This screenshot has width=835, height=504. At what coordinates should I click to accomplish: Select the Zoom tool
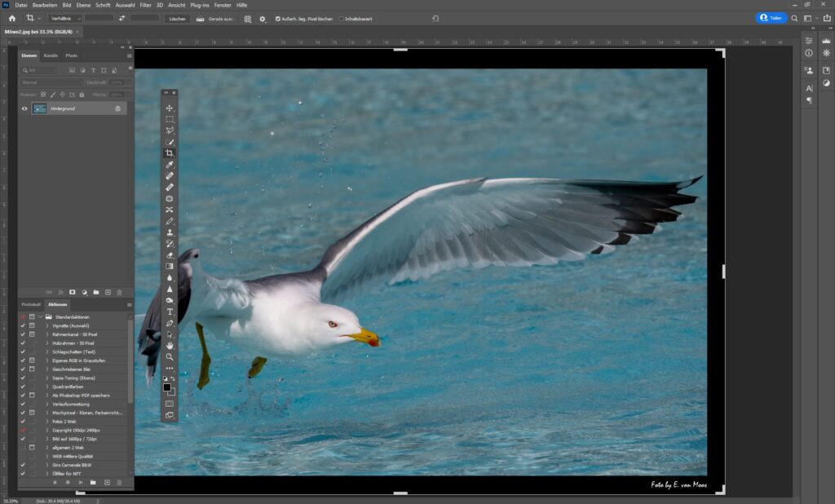pyautogui.click(x=170, y=356)
